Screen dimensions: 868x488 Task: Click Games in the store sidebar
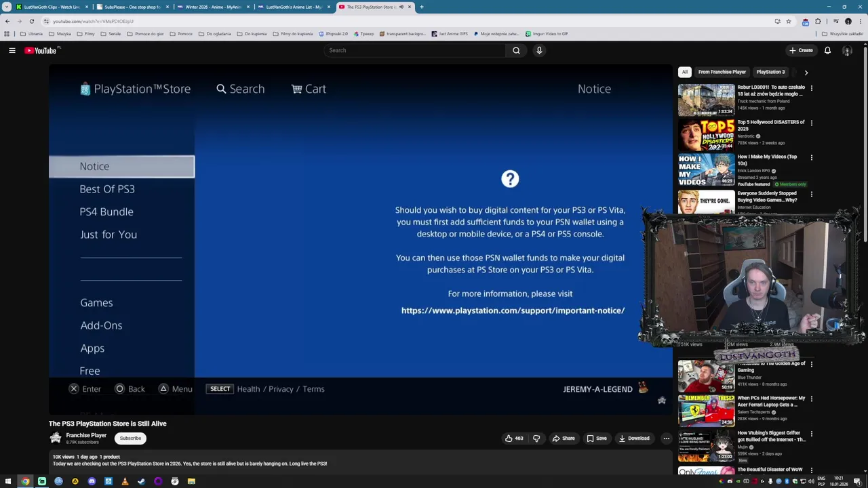point(96,303)
